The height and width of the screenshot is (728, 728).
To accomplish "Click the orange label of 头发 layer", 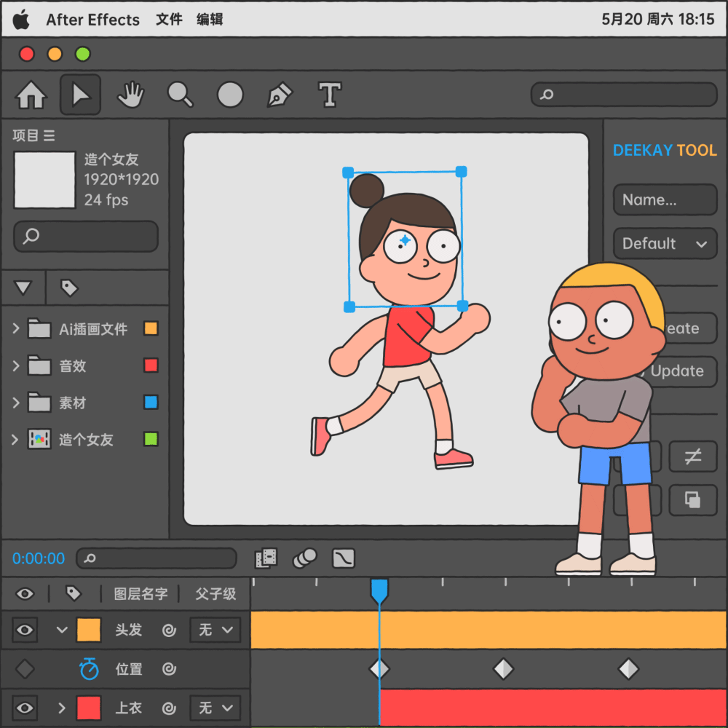I will [88, 630].
